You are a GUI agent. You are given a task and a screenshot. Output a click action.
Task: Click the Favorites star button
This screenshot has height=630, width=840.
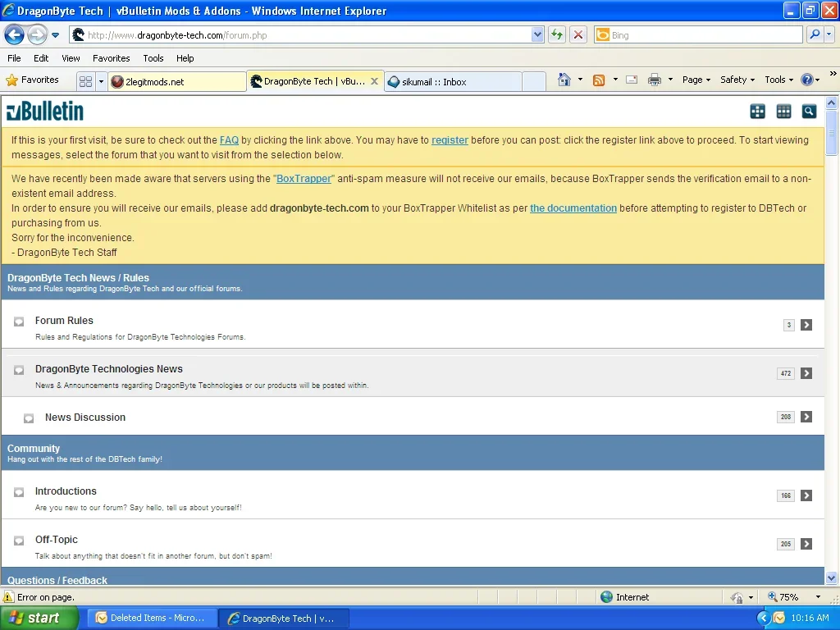(32, 80)
